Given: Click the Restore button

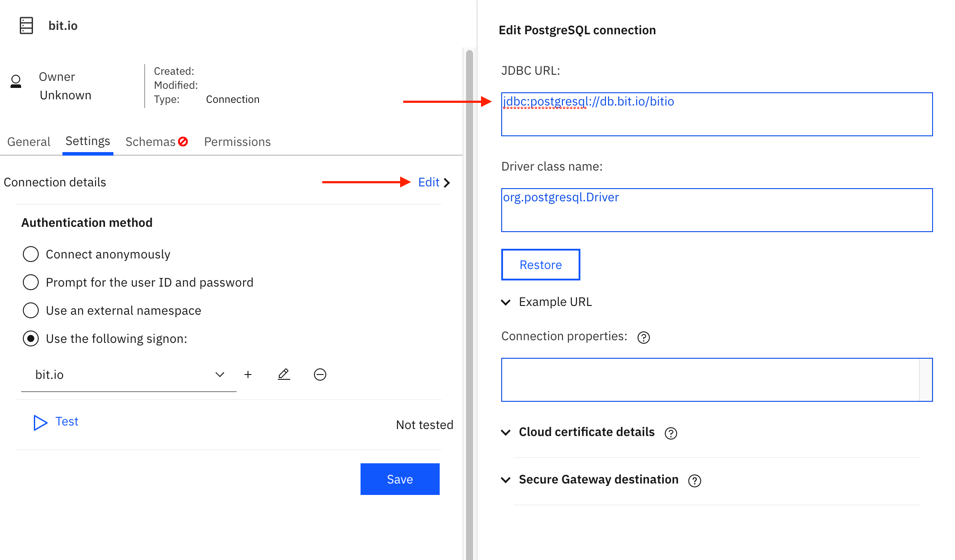Looking at the screenshot, I should [x=540, y=265].
